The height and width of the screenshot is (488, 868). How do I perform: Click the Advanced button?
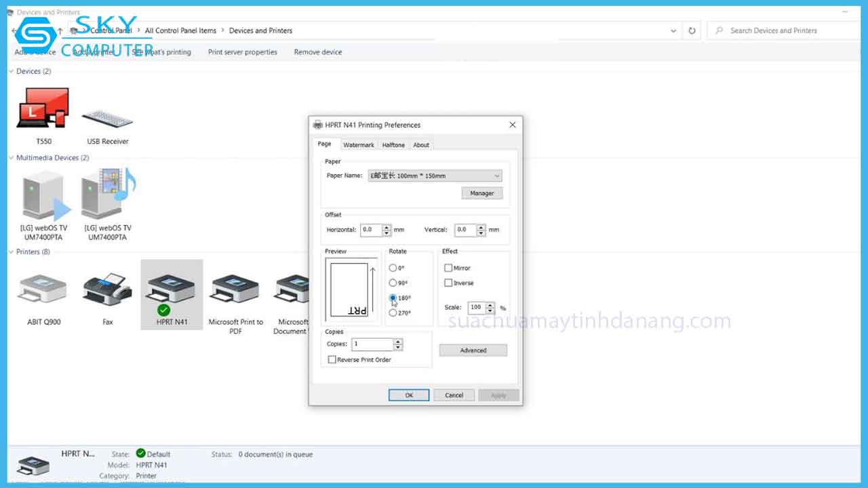pos(473,350)
